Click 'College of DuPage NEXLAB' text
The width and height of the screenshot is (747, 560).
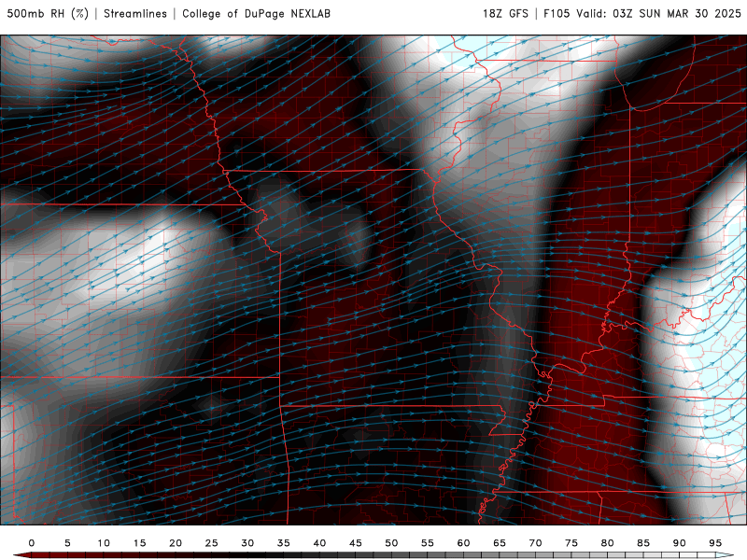(256, 13)
